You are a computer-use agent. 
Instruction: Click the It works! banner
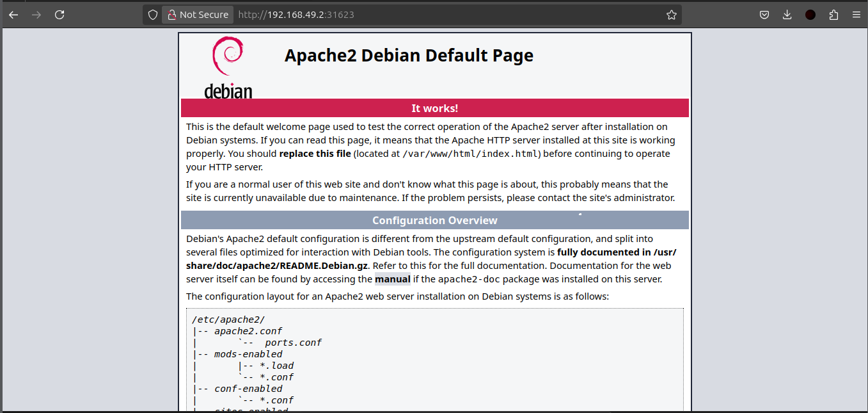[x=435, y=108]
